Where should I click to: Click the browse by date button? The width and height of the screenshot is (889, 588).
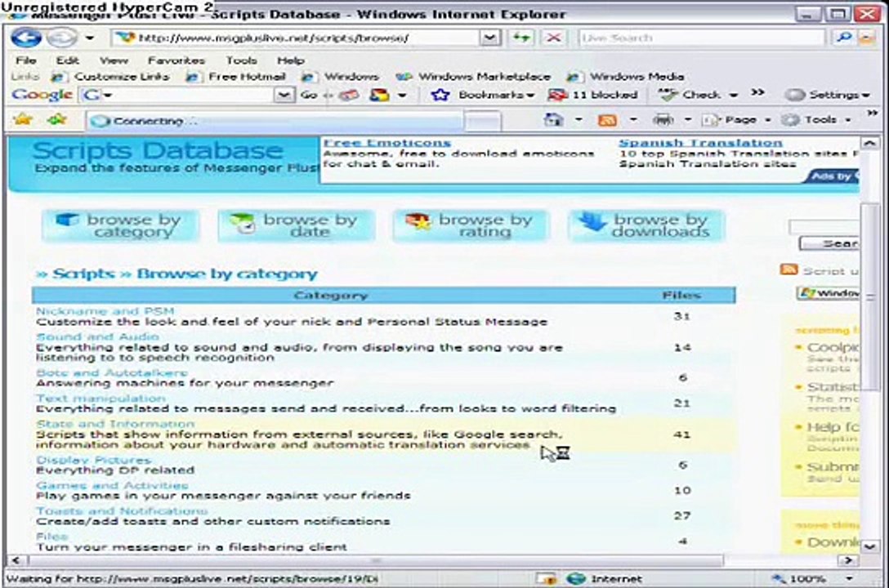[x=296, y=225]
